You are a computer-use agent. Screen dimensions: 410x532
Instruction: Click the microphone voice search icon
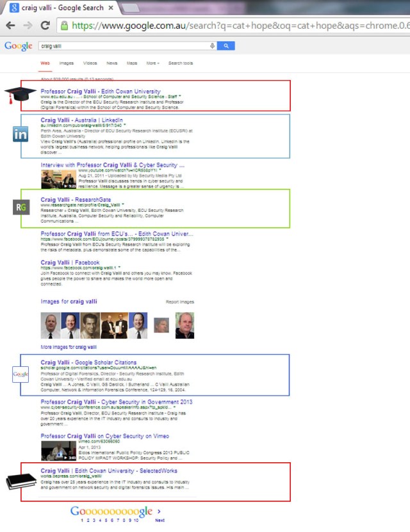212,46
